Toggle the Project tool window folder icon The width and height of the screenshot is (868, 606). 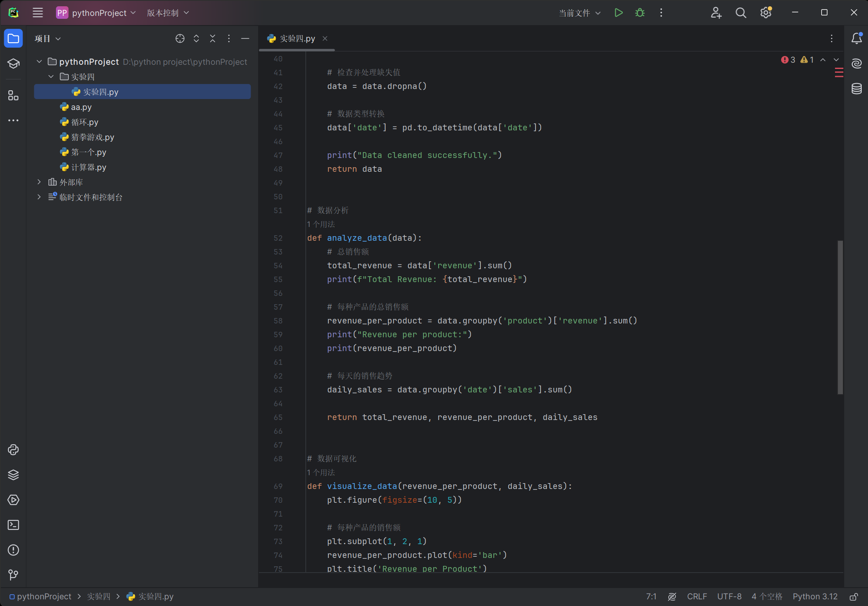pyautogui.click(x=13, y=38)
